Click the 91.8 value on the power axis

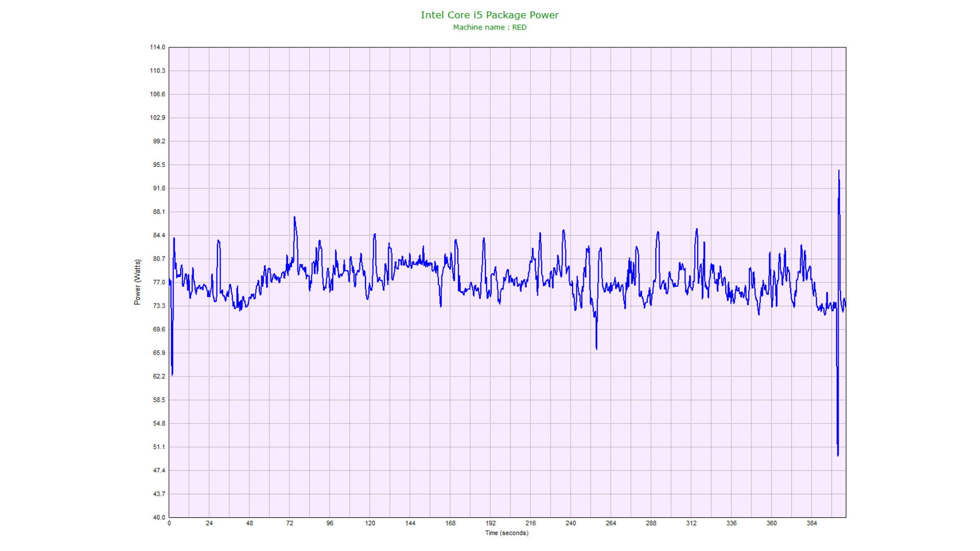(x=159, y=188)
